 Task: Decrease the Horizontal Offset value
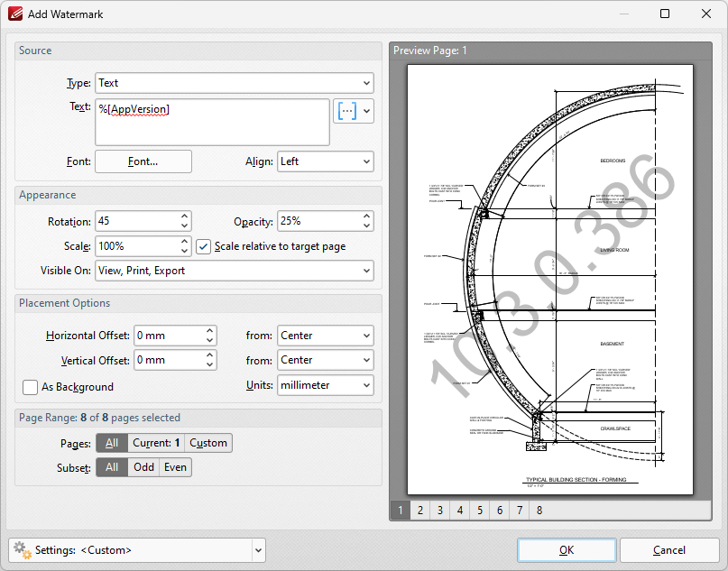209,340
